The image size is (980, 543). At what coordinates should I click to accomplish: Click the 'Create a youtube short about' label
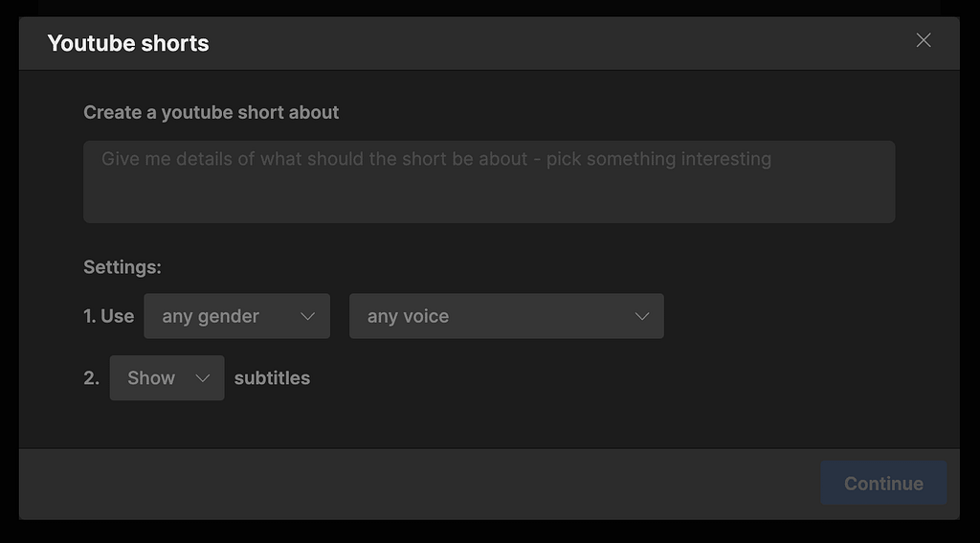[211, 112]
